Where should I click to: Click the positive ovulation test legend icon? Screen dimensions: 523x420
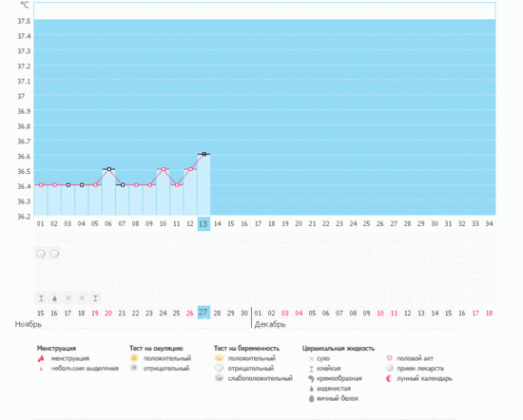coord(134,358)
